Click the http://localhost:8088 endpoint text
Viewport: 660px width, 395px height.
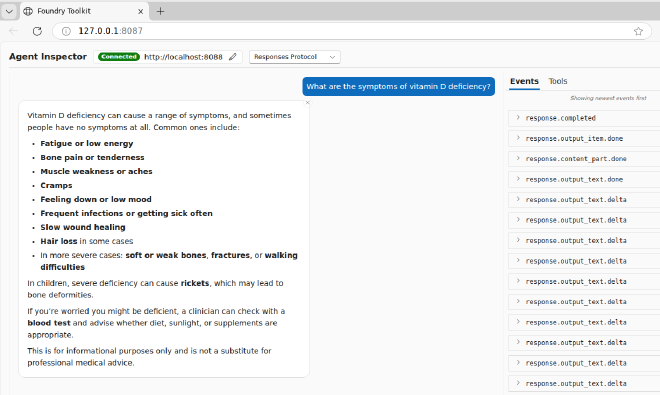click(x=183, y=57)
